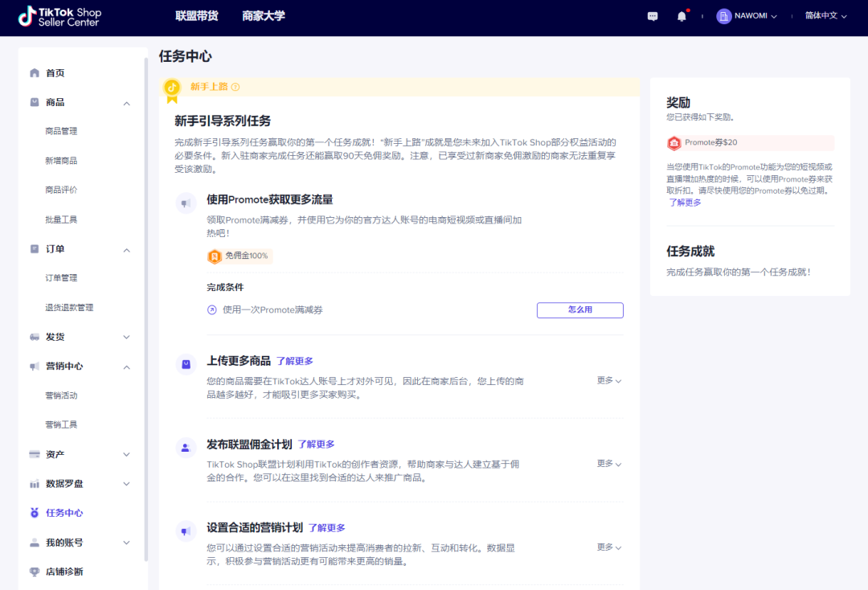Click the Promote券$20 reward tag
The height and width of the screenshot is (590, 868).
coord(750,143)
